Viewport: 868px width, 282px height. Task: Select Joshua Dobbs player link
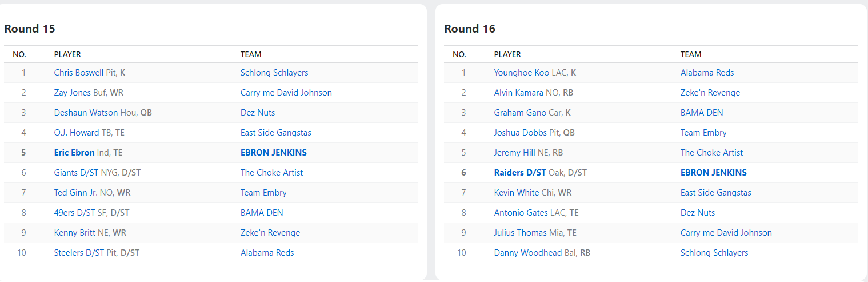pyautogui.click(x=520, y=133)
